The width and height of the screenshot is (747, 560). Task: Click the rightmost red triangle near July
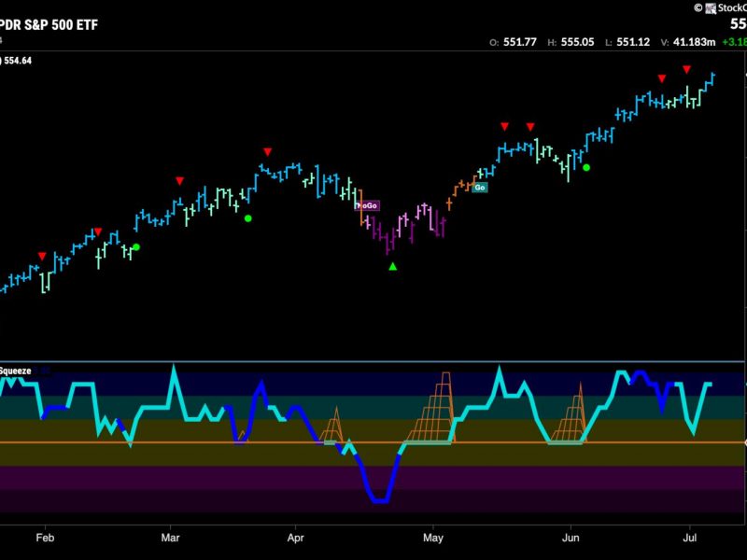click(686, 69)
